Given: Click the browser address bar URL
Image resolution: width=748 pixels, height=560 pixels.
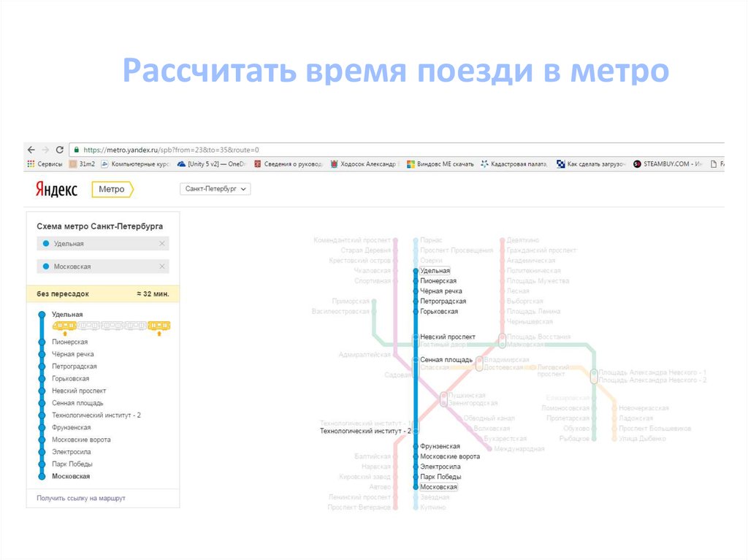Looking at the screenshot, I should (171, 149).
